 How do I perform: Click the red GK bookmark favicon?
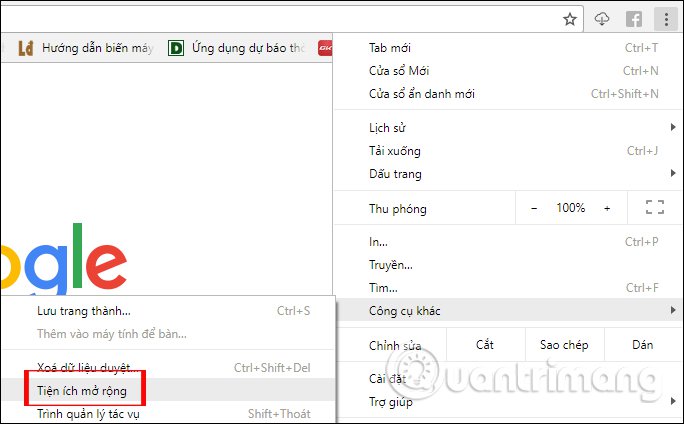tap(325, 48)
